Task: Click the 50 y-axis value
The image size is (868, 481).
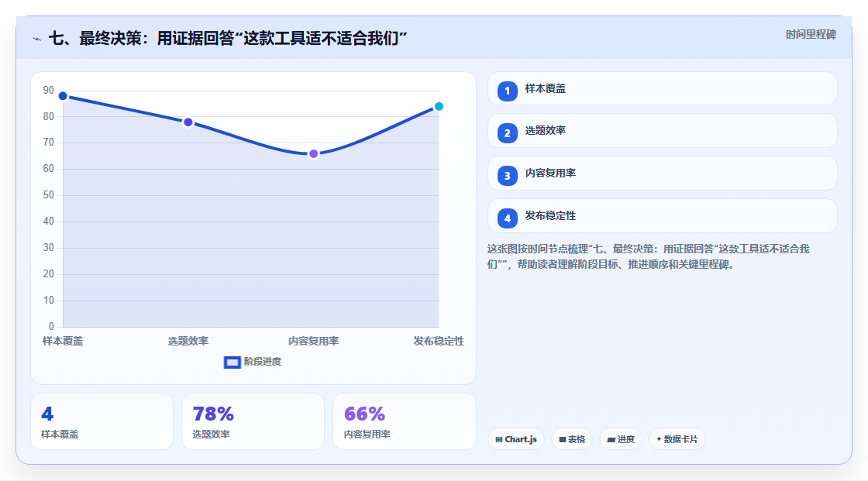Action: point(49,195)
